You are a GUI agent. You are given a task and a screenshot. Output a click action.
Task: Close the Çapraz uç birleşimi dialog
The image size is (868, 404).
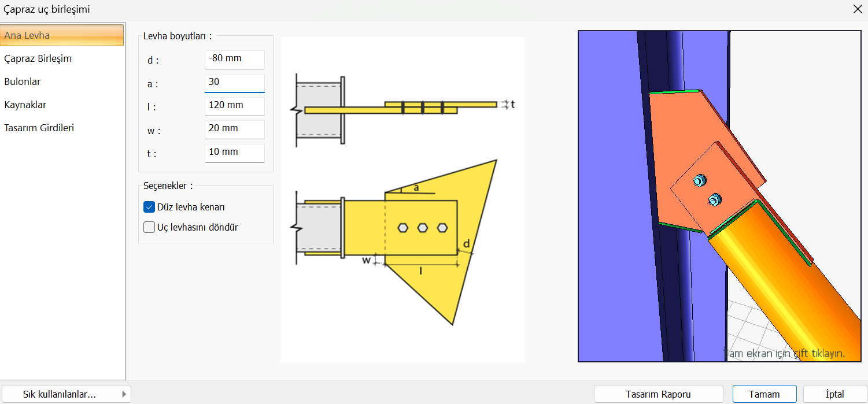click(857, 9)
